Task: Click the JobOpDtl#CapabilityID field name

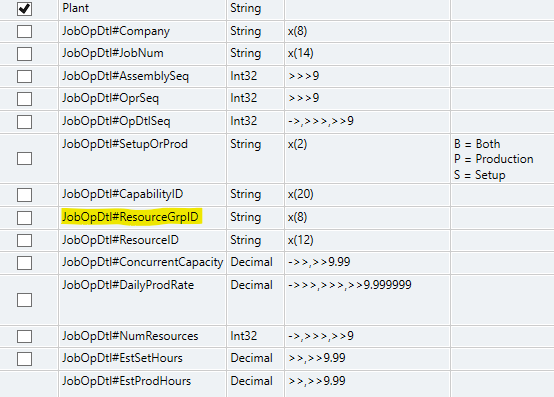Action: [123, 194]
